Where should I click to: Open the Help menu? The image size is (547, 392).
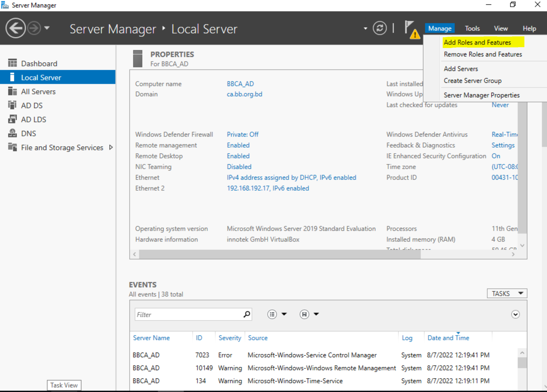pos(529,28)
